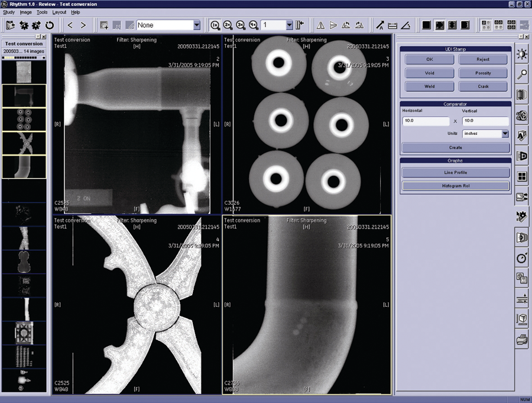This screenshot has width=532, height=403.
Task: Select the ruler measurement tool
Action: (x=392, y=25)
